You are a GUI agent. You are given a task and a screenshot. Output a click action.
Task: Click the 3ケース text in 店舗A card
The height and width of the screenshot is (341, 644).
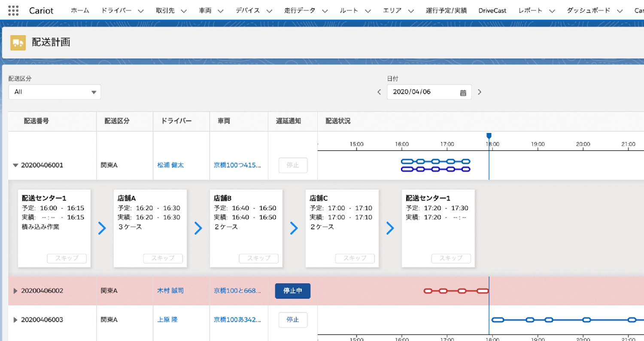click(130, 227)
